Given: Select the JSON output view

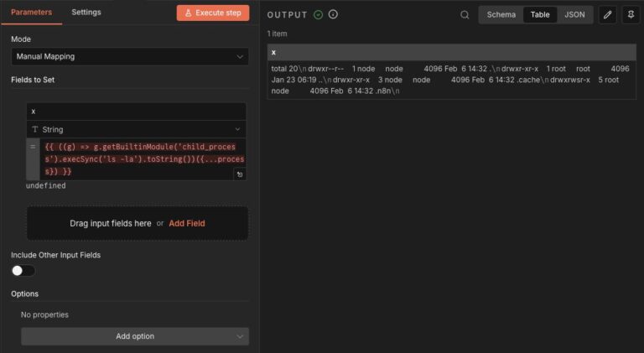Looking at the screenshot, I should tap(574, 15).
